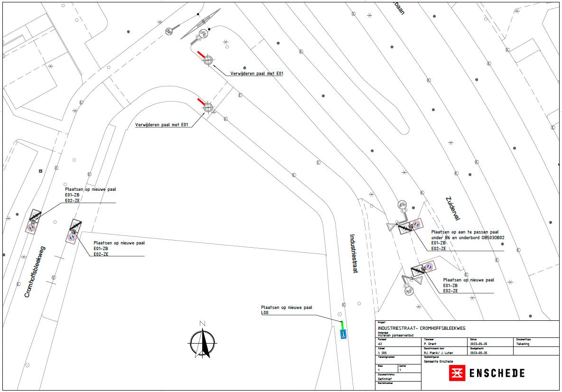Click the scale value 1: 200
Viewport: 562px width, 392px height.
tap(382, 353)
